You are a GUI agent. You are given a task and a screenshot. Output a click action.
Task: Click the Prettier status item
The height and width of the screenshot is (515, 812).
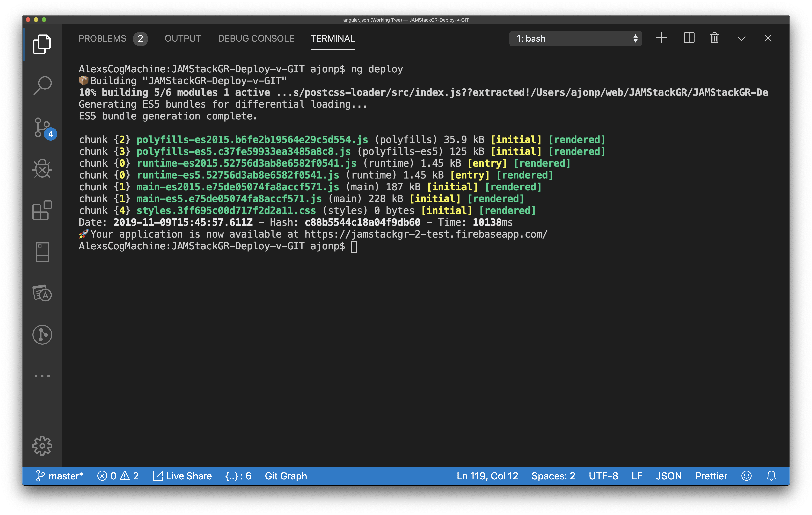pos(711,476)
